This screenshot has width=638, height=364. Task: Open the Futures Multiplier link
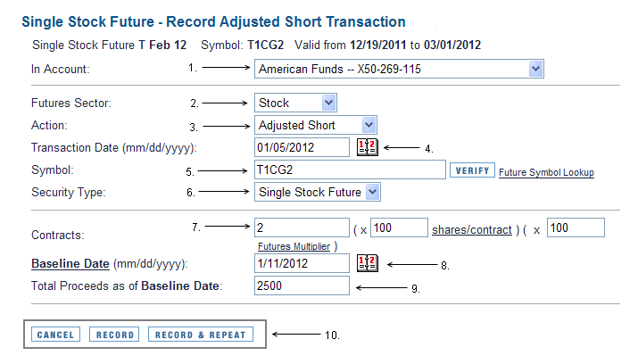click(x=294, y=246)
